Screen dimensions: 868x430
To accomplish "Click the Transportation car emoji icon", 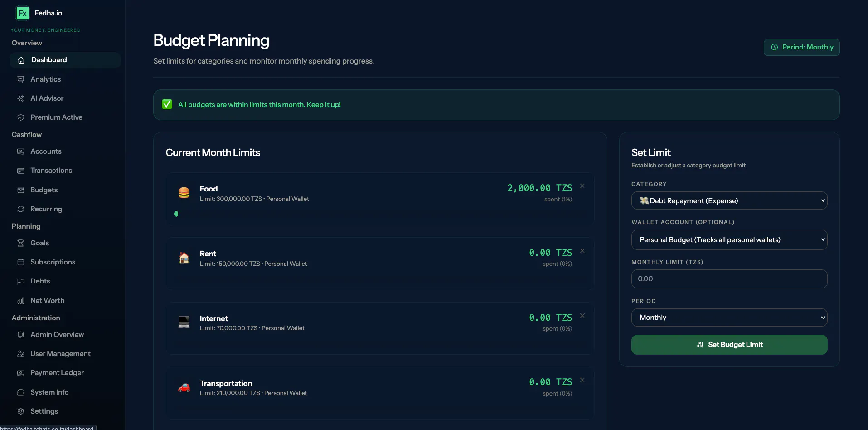I will pos(184,387).
